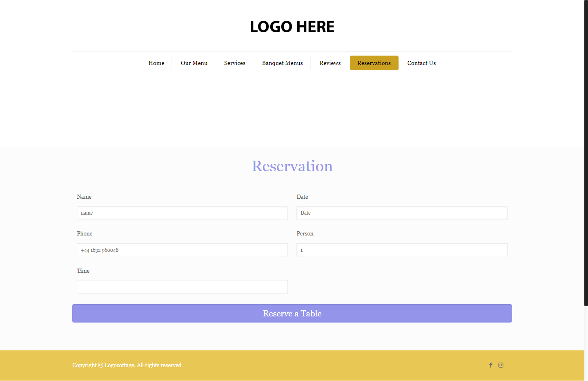Open the Facebook icon in footer
Screen dimensions: 588x381
click(x=491, y=365)
